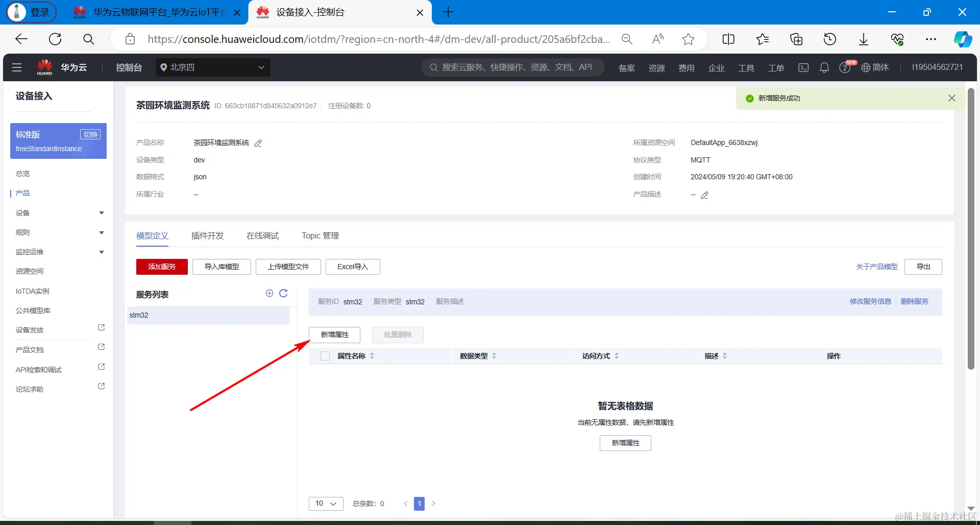Click the browser search icon
Viewport: 980px width, 525px height.
click(88, 39)
